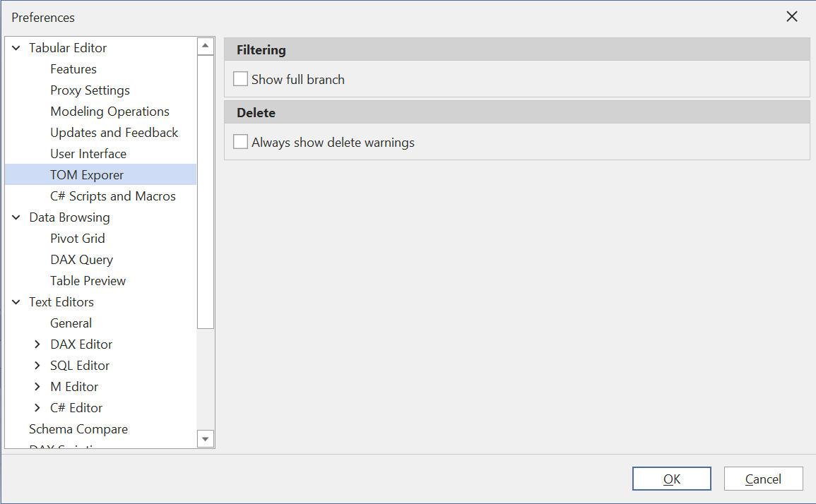Collapse the Data Browsing section
This screenshot has width=816, height=504.
[16, 217]
